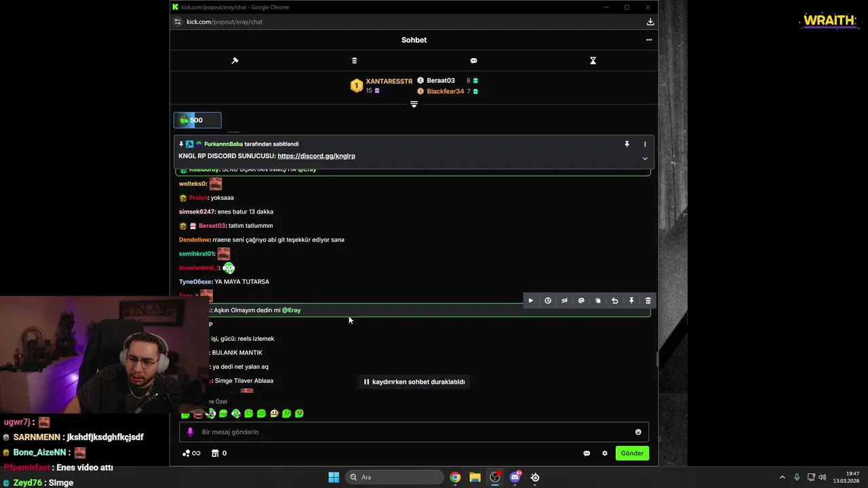This screenshot has width=868, height=488.
Task: Click the trash icon in chat top toolbar
Action: click(354, 60)
